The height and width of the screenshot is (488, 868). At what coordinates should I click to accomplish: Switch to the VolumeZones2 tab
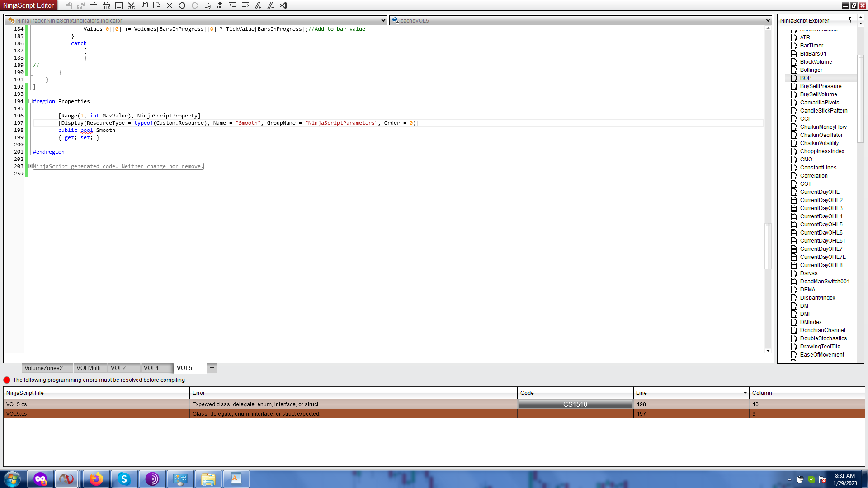pos(44,368)
